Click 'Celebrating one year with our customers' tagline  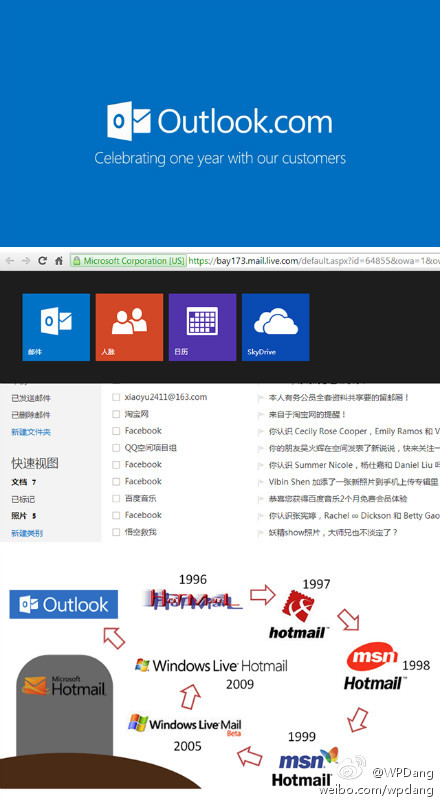coord(220,158)
